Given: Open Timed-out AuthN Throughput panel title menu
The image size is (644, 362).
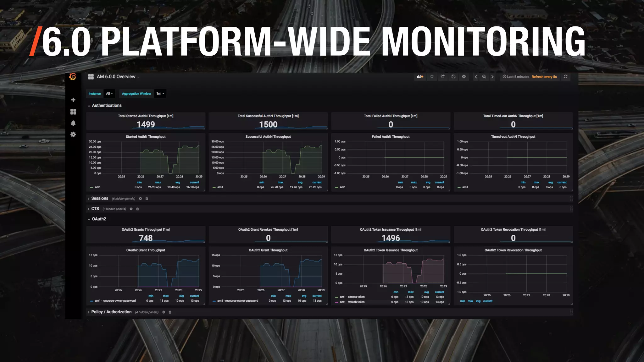Looking at the screenshot, I should (x=513, y=137).
